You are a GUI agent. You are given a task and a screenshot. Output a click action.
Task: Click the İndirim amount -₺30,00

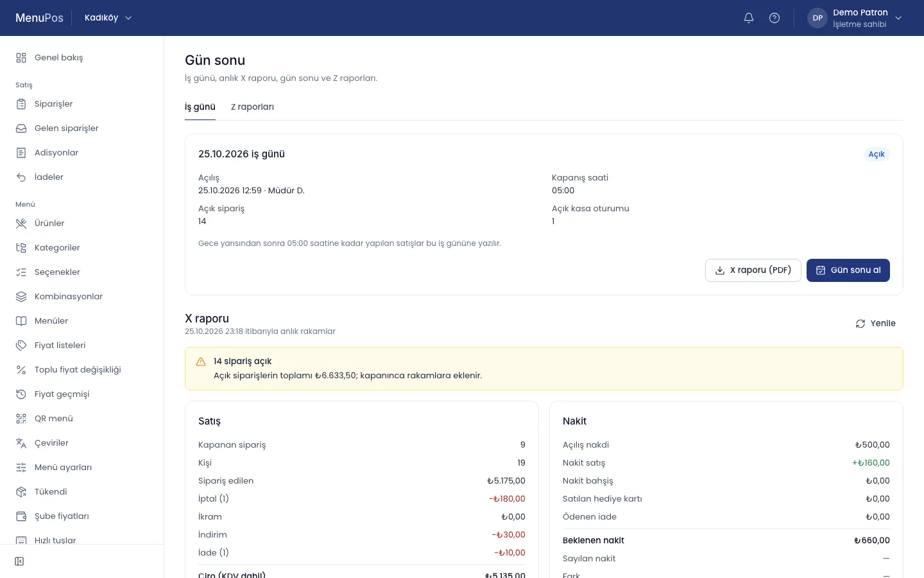coord(509,535)
